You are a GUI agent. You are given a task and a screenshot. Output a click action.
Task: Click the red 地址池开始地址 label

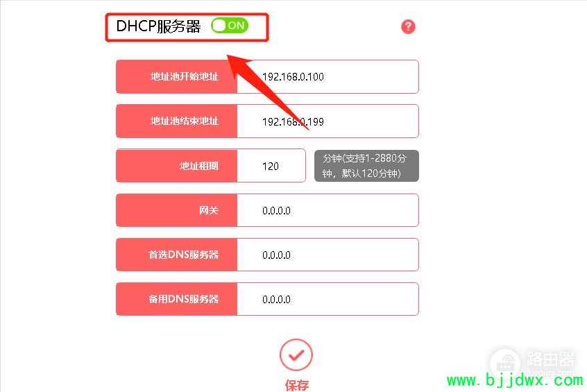(x=177, y=77)
